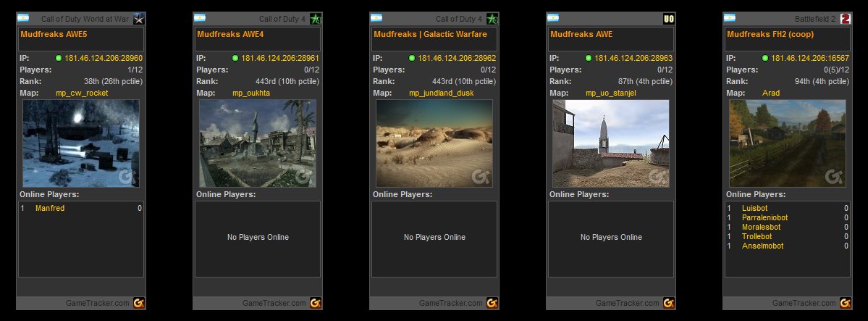Click the mp_uo_stanjel map thumbnail
The image size is (868, 321).
click(610, 143)
